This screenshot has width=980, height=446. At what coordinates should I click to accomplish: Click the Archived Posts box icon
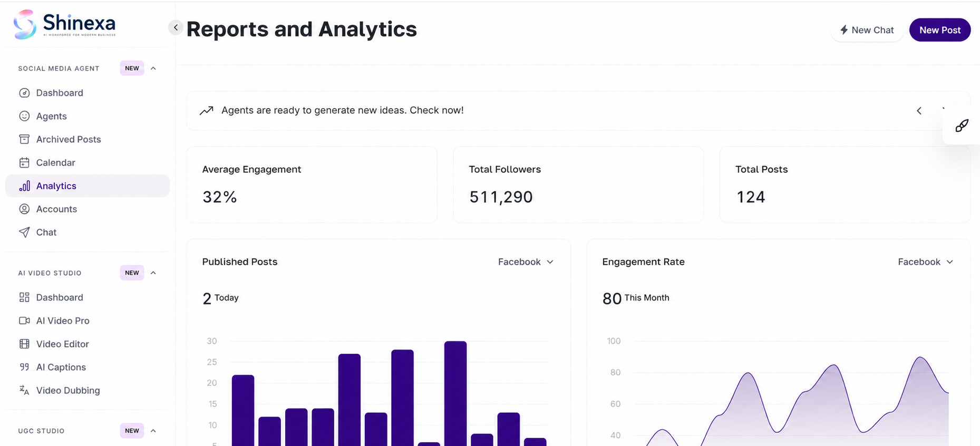click(x=24, y=139)
